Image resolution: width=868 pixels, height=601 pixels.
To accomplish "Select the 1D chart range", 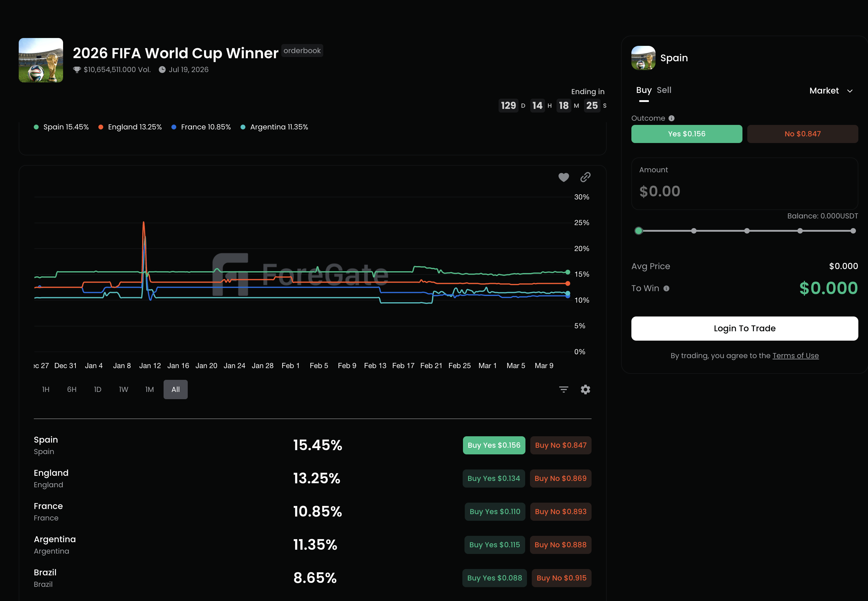I will click(97, 390).
